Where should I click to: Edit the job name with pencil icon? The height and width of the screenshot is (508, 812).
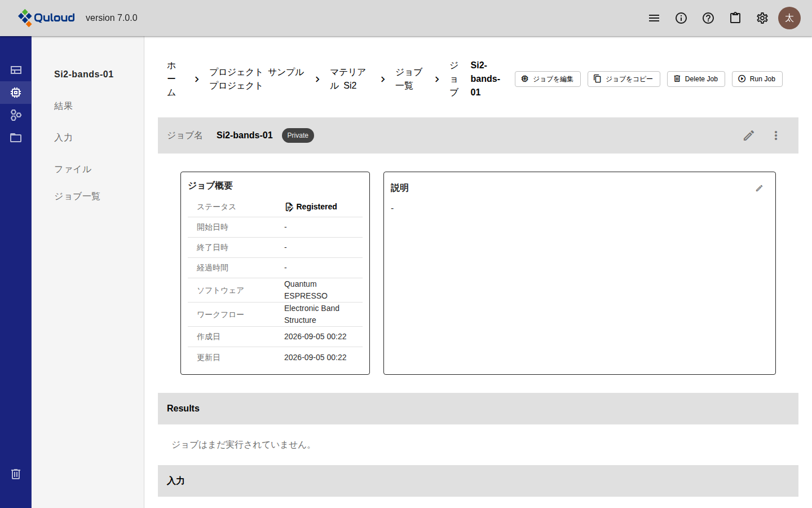tap(749, 135)
